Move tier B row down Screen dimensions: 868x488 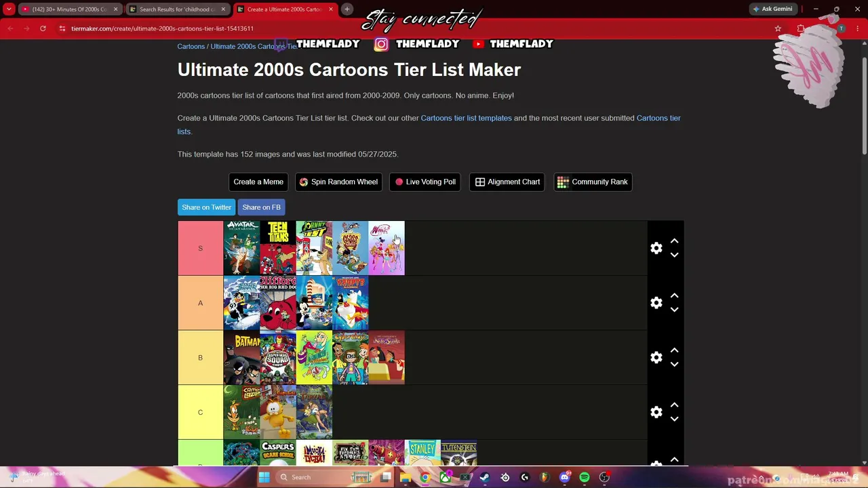[674, 364]
